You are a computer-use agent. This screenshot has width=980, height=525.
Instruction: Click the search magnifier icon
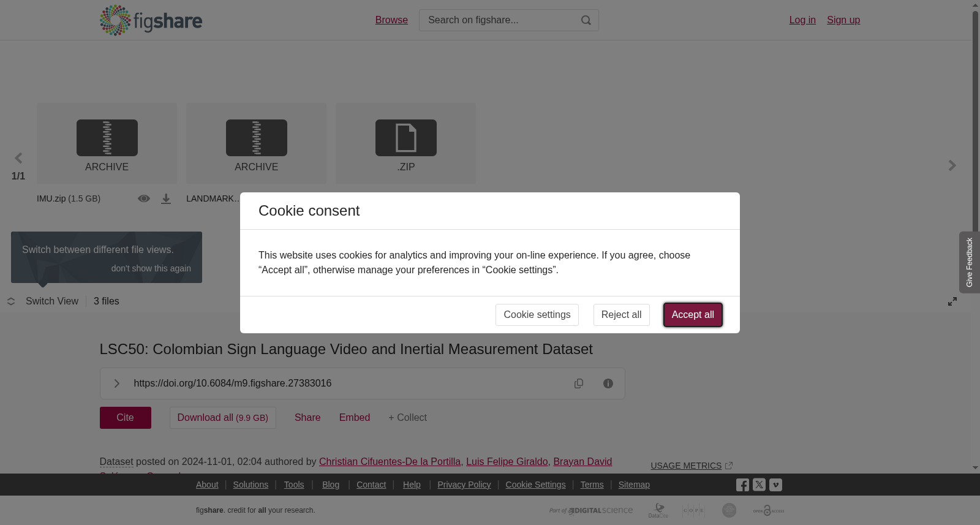(x=586, y=20)
